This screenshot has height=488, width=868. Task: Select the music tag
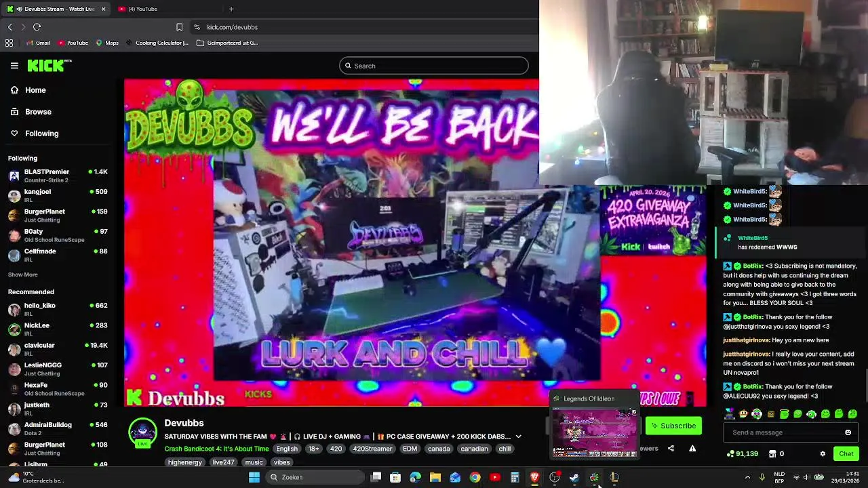click(x=254, y=462)
